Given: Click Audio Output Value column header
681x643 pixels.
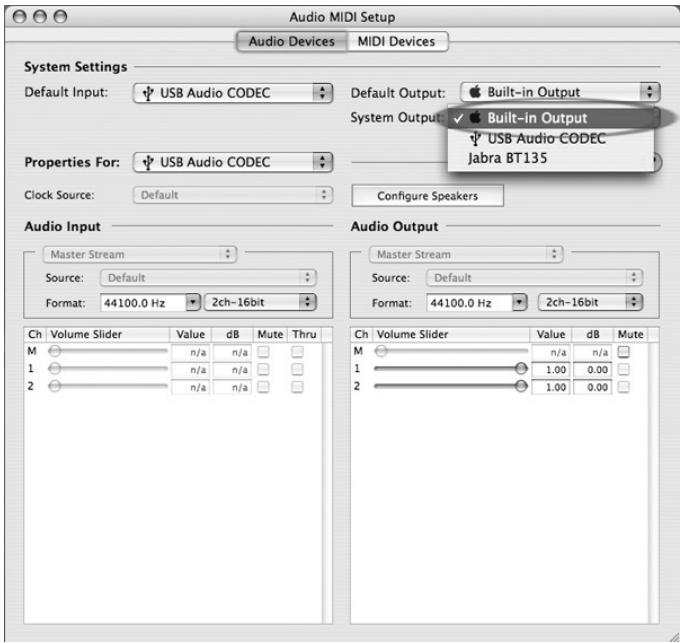Looking at the screenshot, I should coord(551,334).
